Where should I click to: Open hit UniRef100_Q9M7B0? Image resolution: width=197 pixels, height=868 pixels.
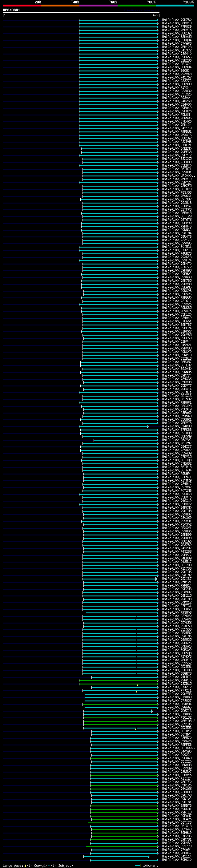coord(177,20)
